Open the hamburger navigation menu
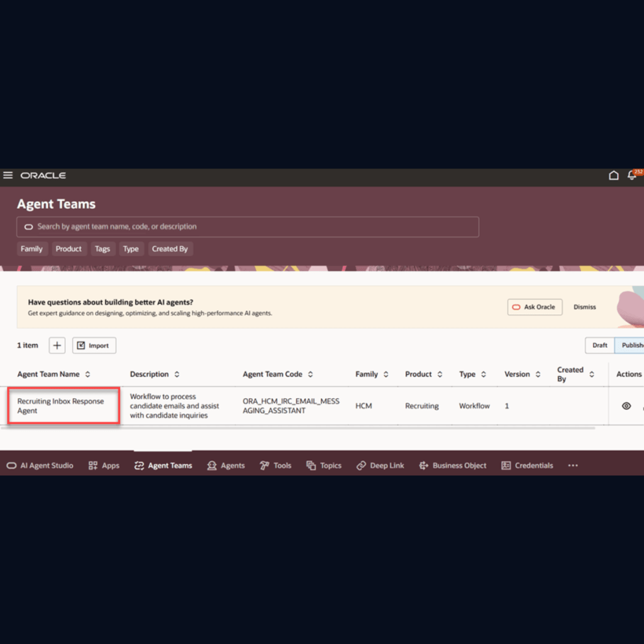Screen dimensions: 644x644 point(8,175)
